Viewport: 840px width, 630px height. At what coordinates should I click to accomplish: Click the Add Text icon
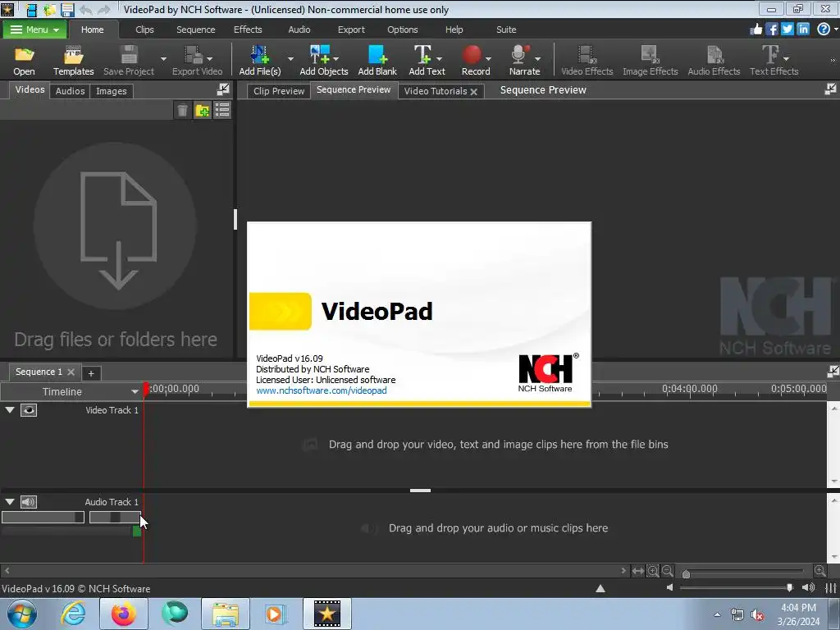422,55
